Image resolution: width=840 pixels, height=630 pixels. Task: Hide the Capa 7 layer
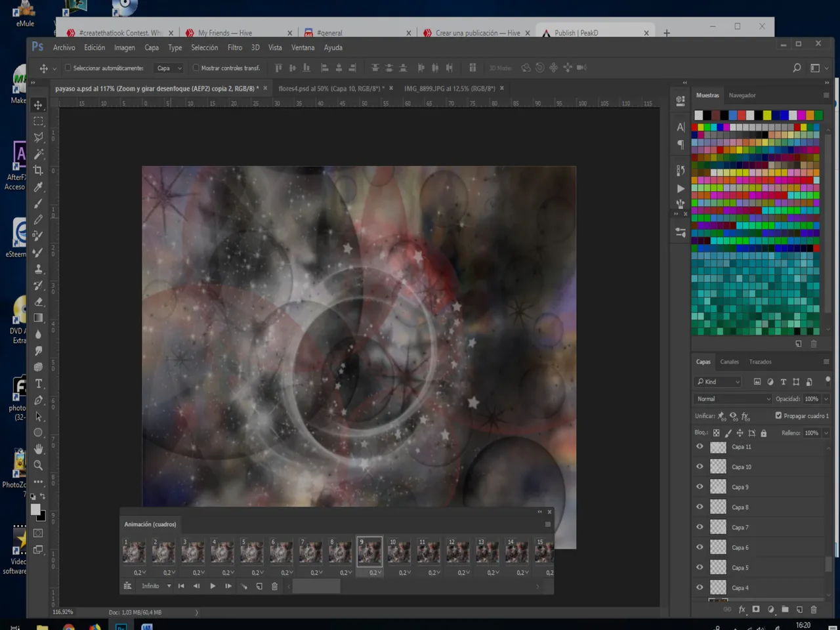click(700, 527)
